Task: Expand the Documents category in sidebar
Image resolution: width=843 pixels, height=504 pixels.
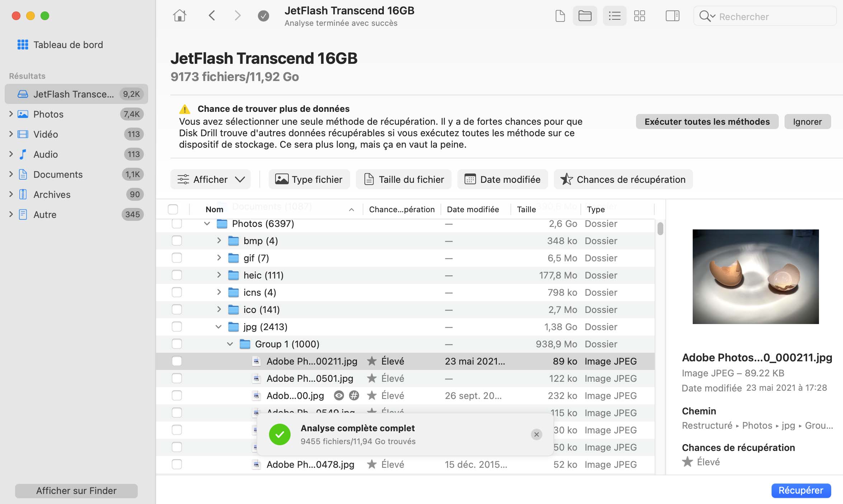Action: [x=11, y=174]
